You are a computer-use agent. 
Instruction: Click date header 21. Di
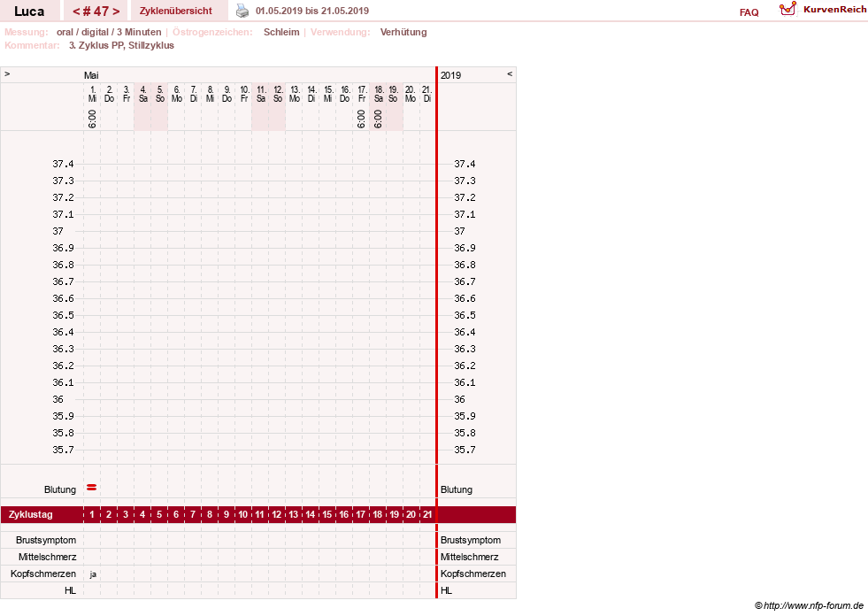(426, 94)
